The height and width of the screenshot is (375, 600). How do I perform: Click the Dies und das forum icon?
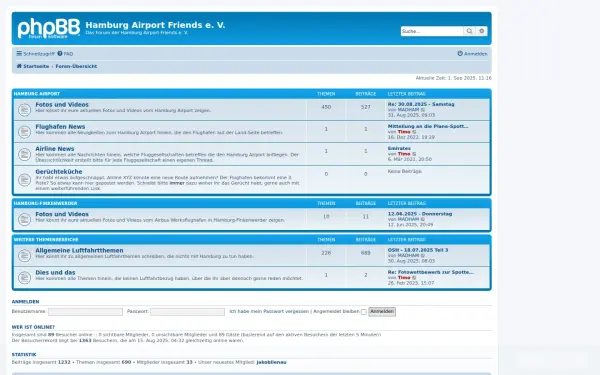click(x=24, y=277)
